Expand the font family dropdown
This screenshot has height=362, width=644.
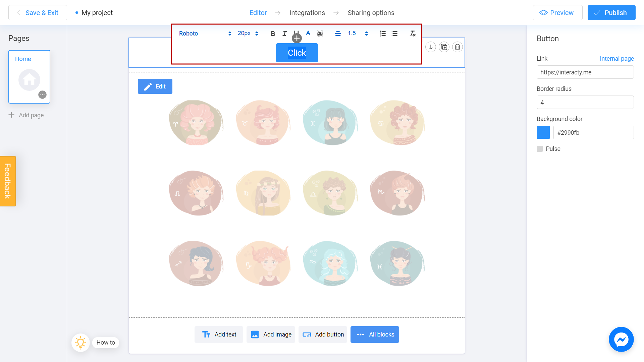pos(205,33)
